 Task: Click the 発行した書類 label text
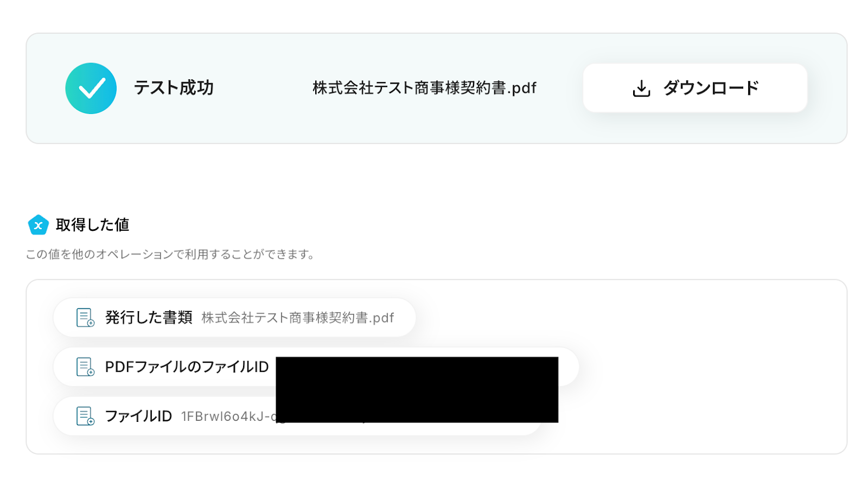[149, 318]
